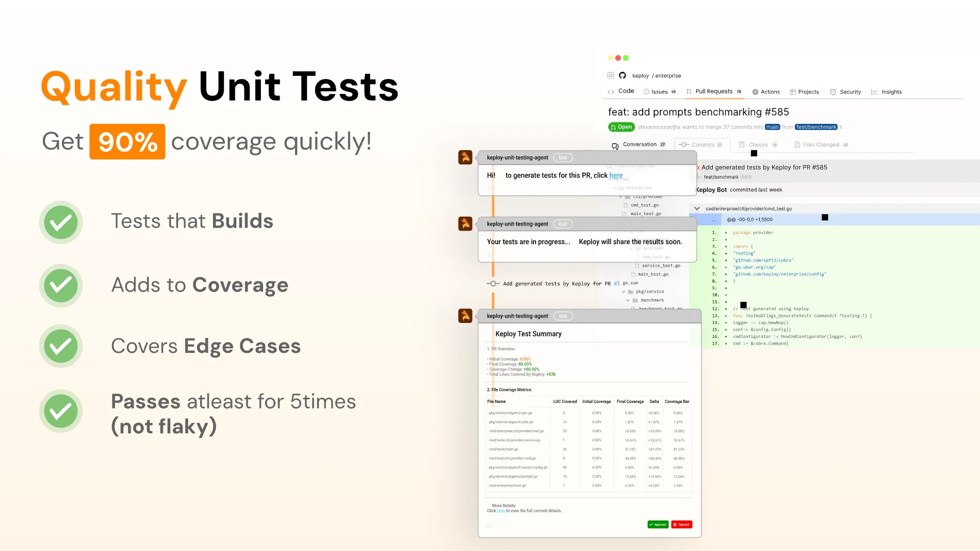Click the Actions play icon
Viewport: 980px width, 551px height.
[755, 92]
